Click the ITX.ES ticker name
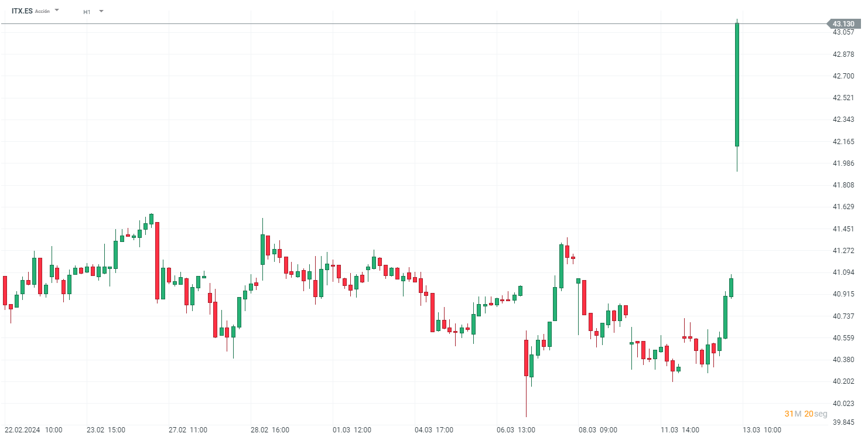The width and height of the screenshot is (868, 440). [x=22, y=11]
